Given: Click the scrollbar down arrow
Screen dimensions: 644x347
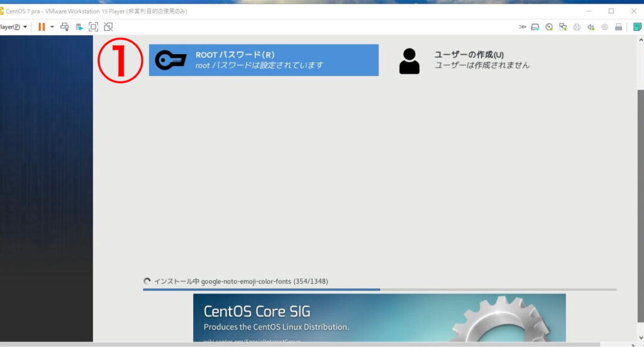Looking at the screenshot, I should (x=641, y=338).
